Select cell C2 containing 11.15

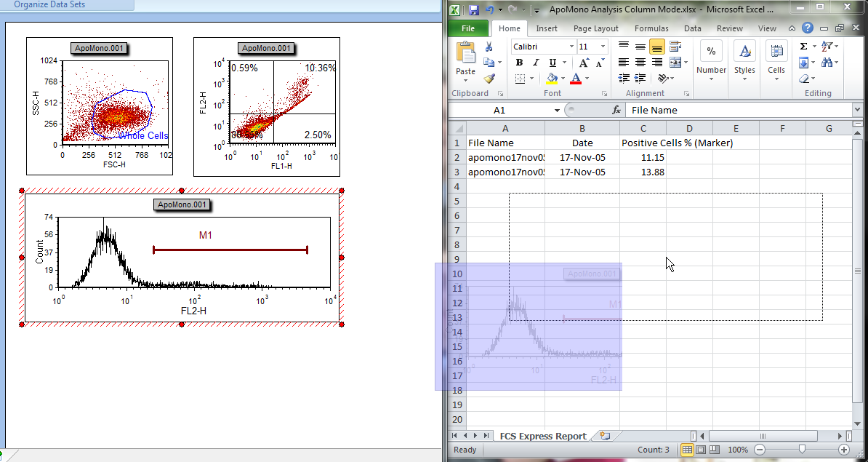tap(643, 157)
